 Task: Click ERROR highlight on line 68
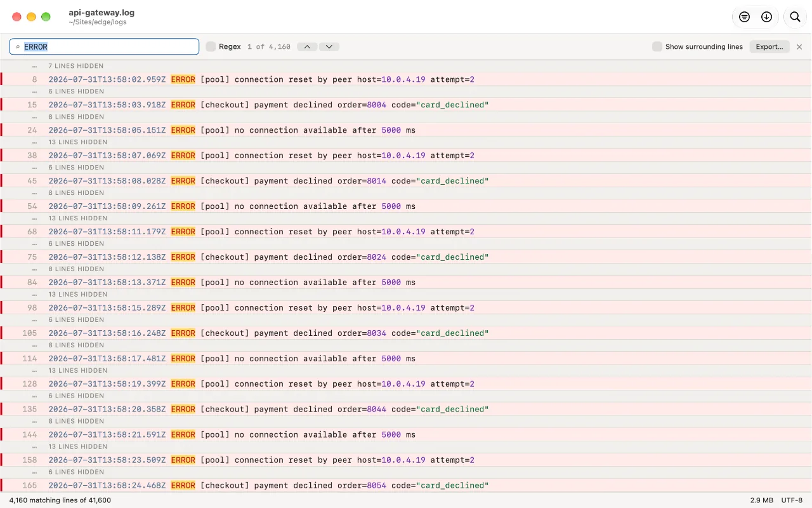click(x=183, y=232)
